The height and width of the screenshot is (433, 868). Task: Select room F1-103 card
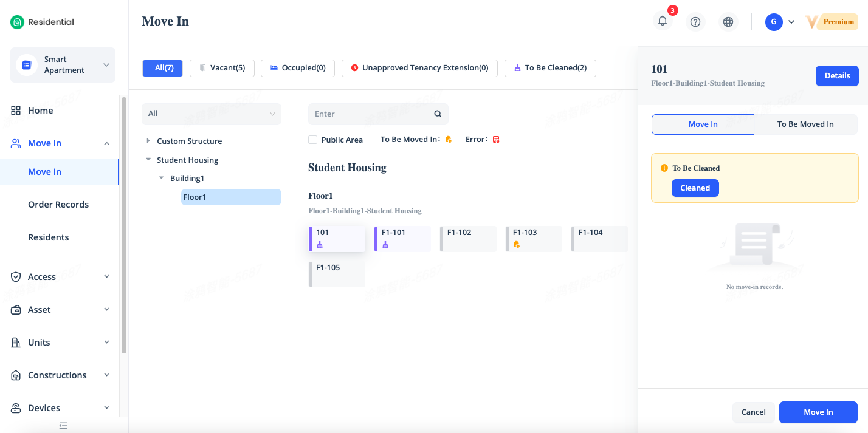(x=534, y=238)
